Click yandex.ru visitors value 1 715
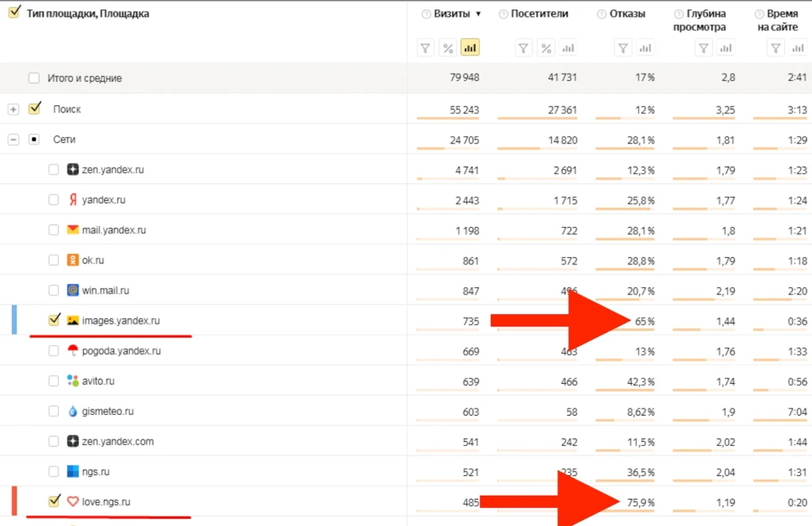The image size is (812, 526). [565, 201]
